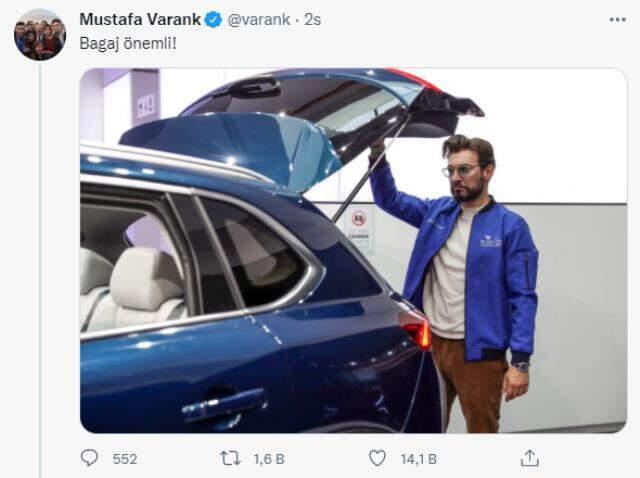Open Mustafa Varank's profile avatar
The image size is (640, 478).
39,35
